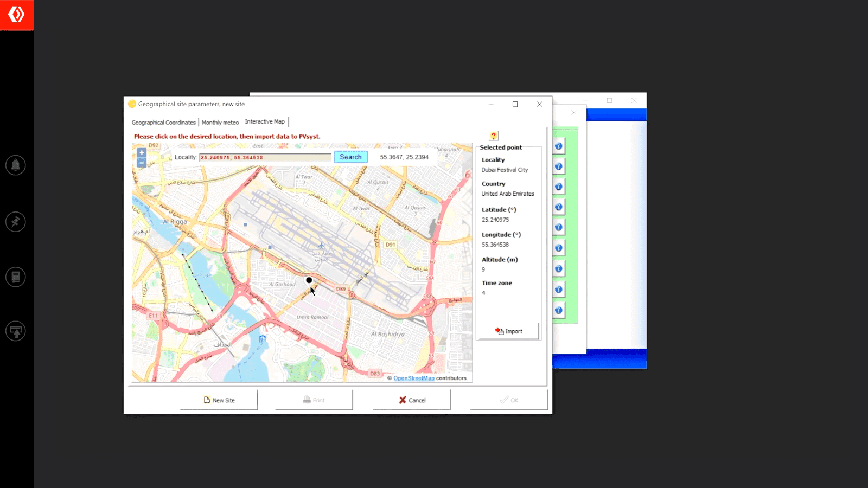Click the black selected-point marker on map
This screenshot has width=868, height=488.
[309, 280]
